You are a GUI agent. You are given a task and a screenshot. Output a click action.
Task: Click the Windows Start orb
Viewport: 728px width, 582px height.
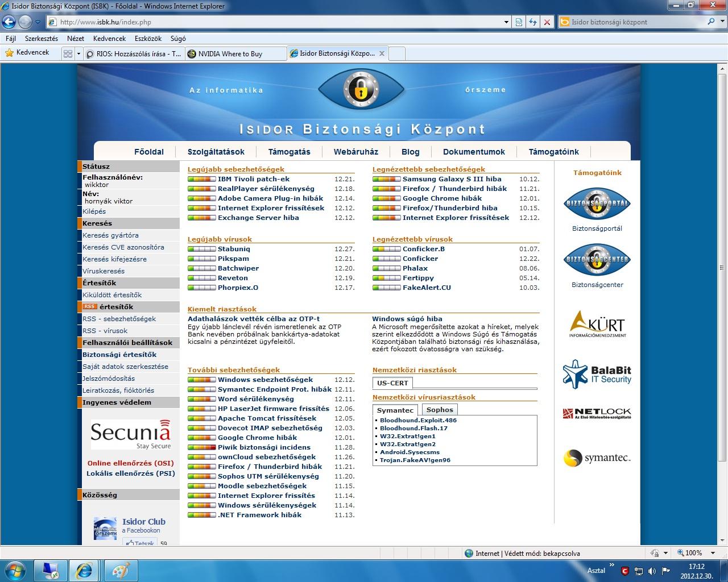[x=15, y=570]
